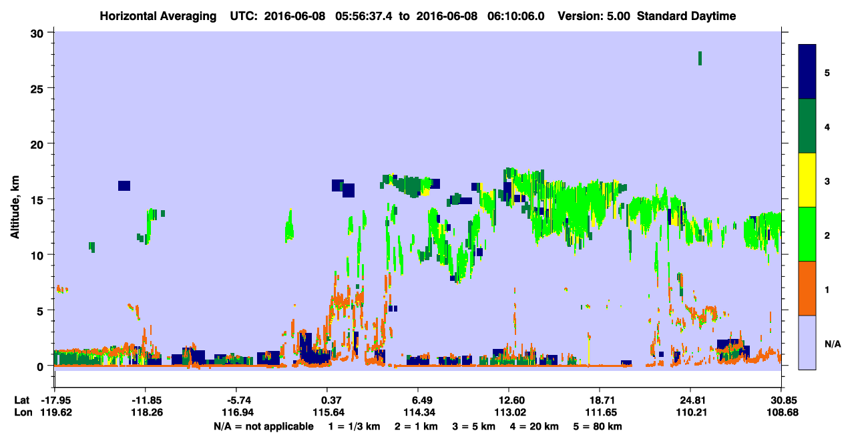This screenshot has height=445, width=868.
Task: Click latitude value -17.95
Action: click(55, 400)
